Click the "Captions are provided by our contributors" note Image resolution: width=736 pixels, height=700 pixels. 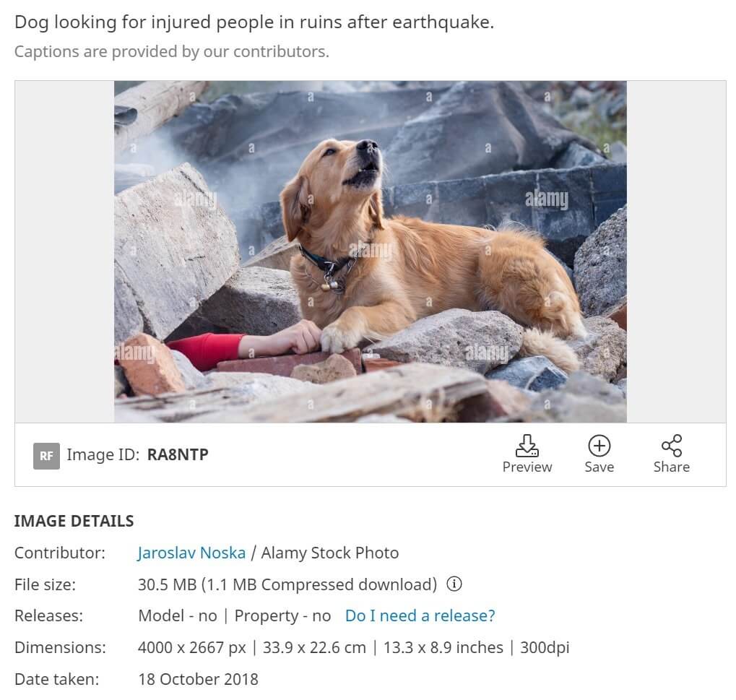171,51
